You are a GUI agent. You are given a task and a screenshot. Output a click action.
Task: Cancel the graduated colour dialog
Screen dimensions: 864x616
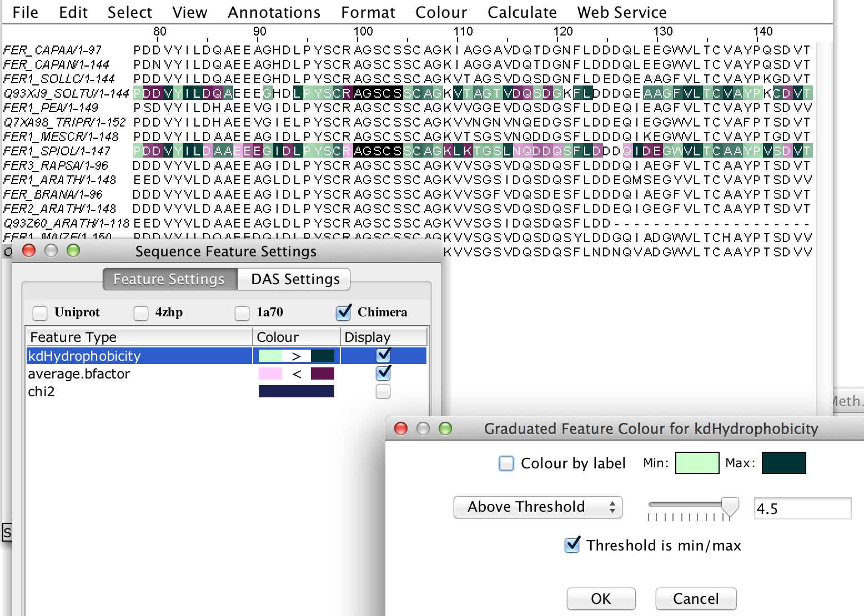point(695,599)
